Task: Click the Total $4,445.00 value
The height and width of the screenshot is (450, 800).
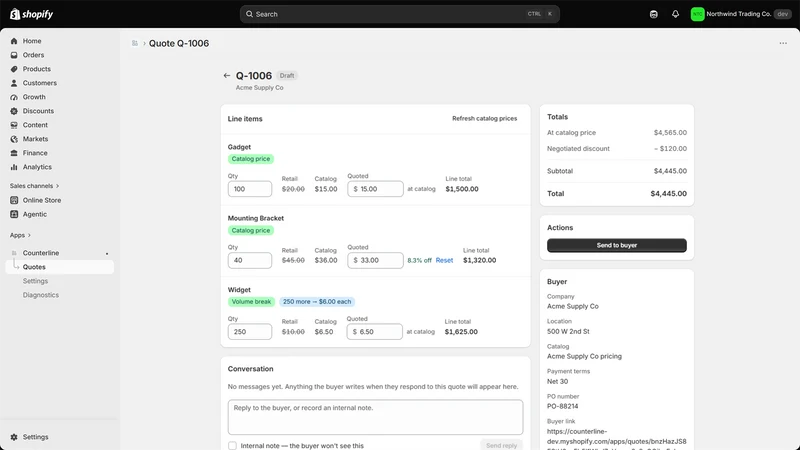Action: pos(668,193)
